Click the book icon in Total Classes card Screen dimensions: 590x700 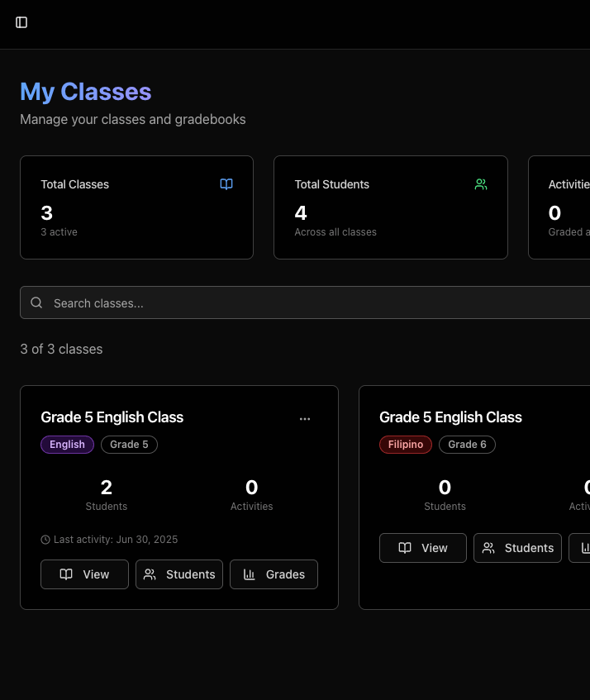click(226, 184)
